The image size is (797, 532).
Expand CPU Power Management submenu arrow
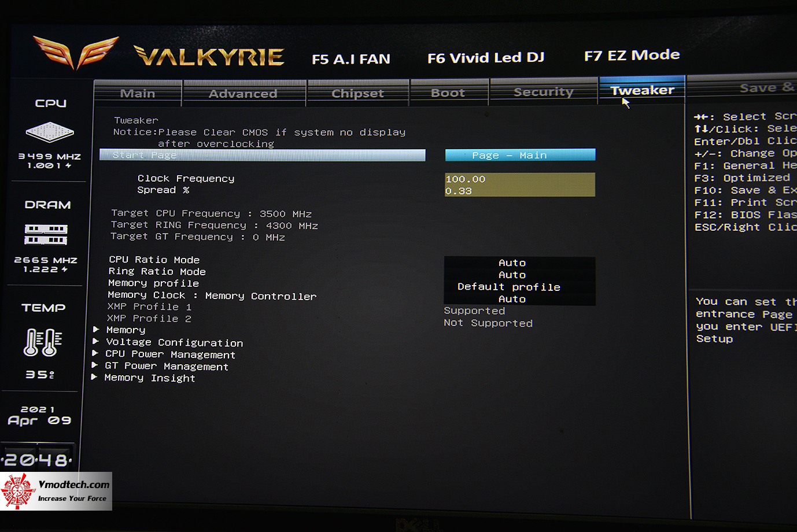[95, 353]
